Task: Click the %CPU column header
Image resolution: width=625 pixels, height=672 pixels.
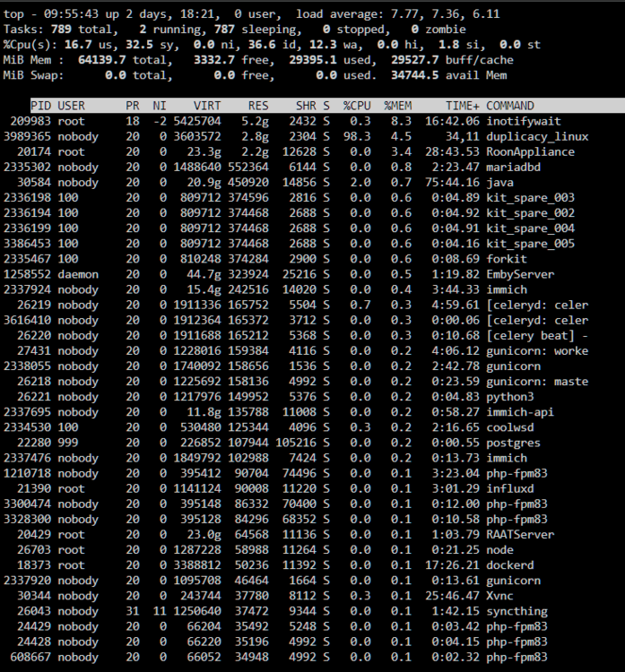Action: (357, 106)
